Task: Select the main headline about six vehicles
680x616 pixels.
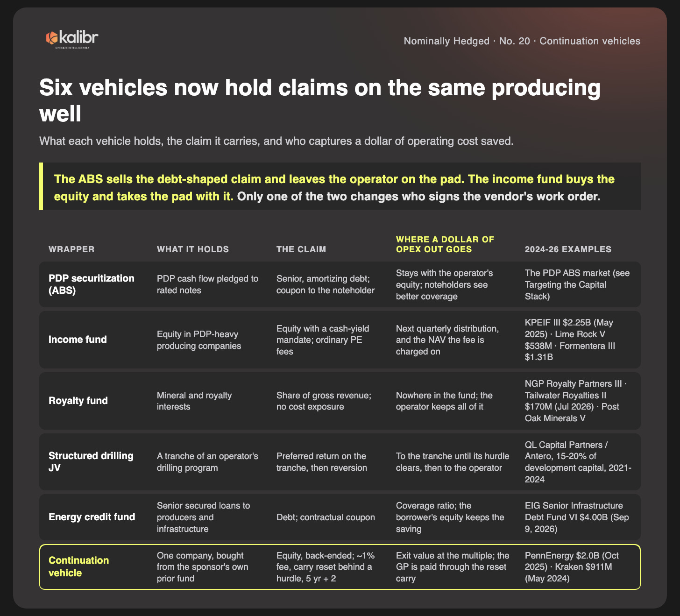Action: click(320, 100)
